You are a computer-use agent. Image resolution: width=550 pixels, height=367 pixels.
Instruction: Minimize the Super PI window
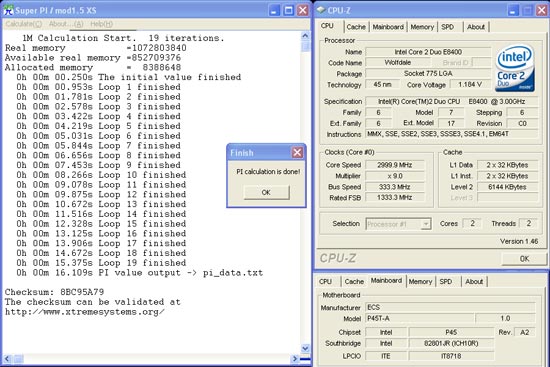(274, 10)
